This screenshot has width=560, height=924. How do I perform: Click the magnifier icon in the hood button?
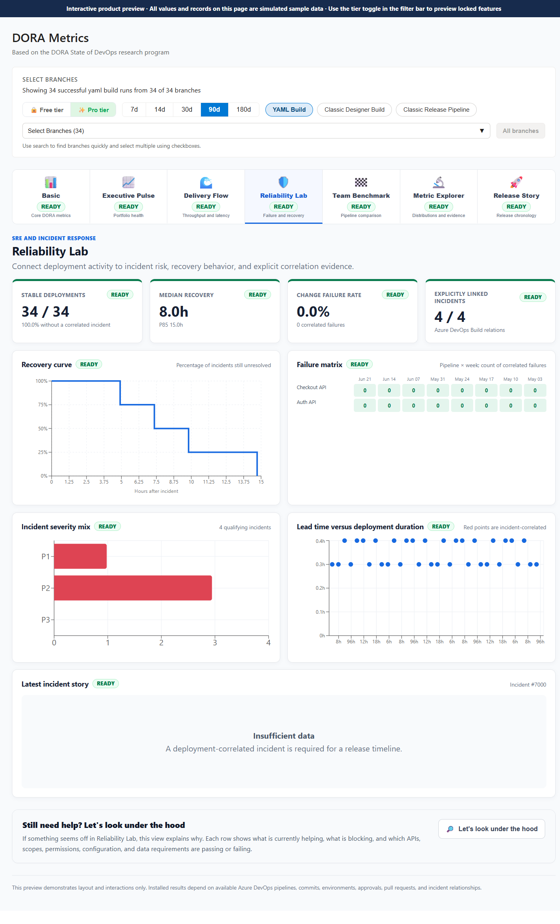pos(450,829)
